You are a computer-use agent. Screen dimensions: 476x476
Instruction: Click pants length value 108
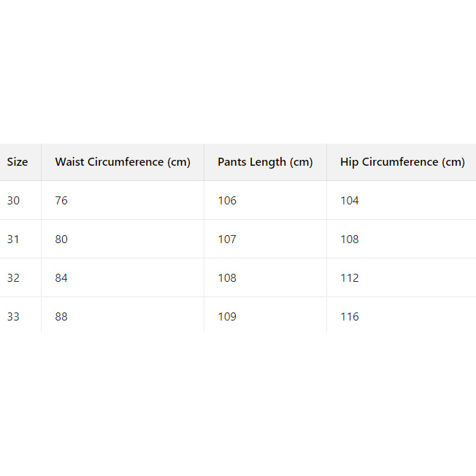tap(227, 278)
